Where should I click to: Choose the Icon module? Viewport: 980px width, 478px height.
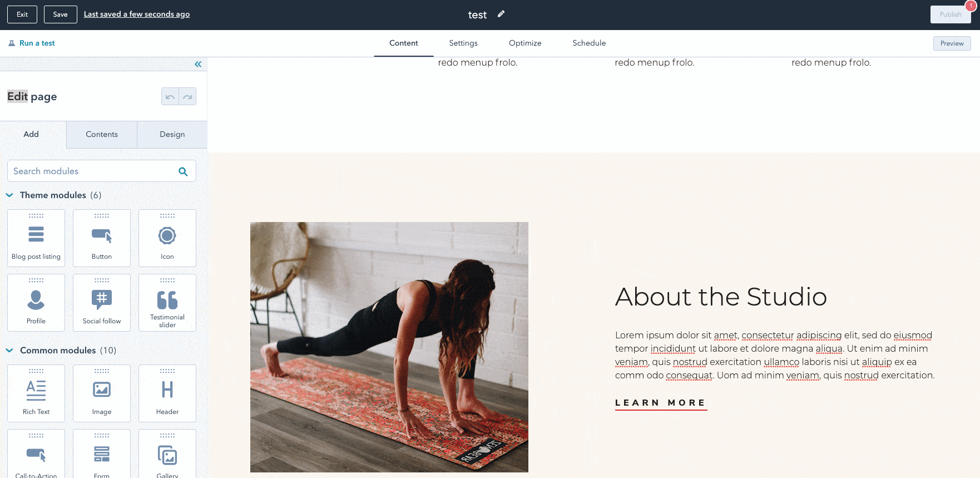pyautogui.click(x=167, y=238)
